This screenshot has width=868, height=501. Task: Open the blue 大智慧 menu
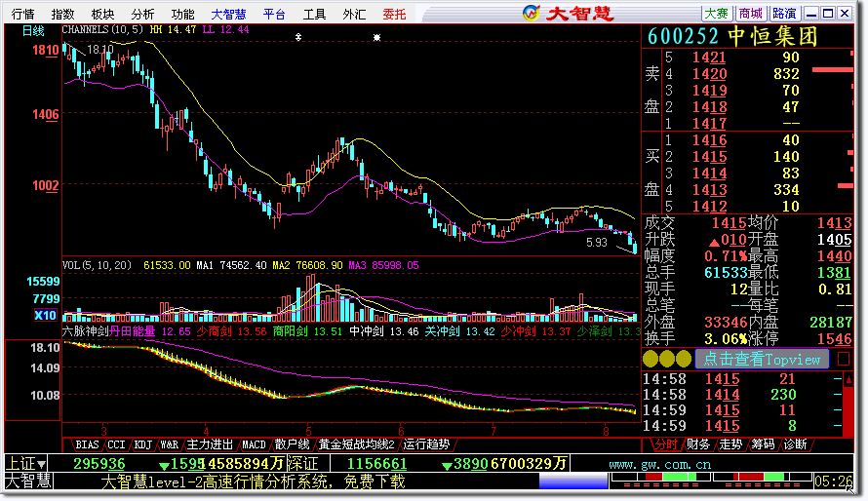228,14
